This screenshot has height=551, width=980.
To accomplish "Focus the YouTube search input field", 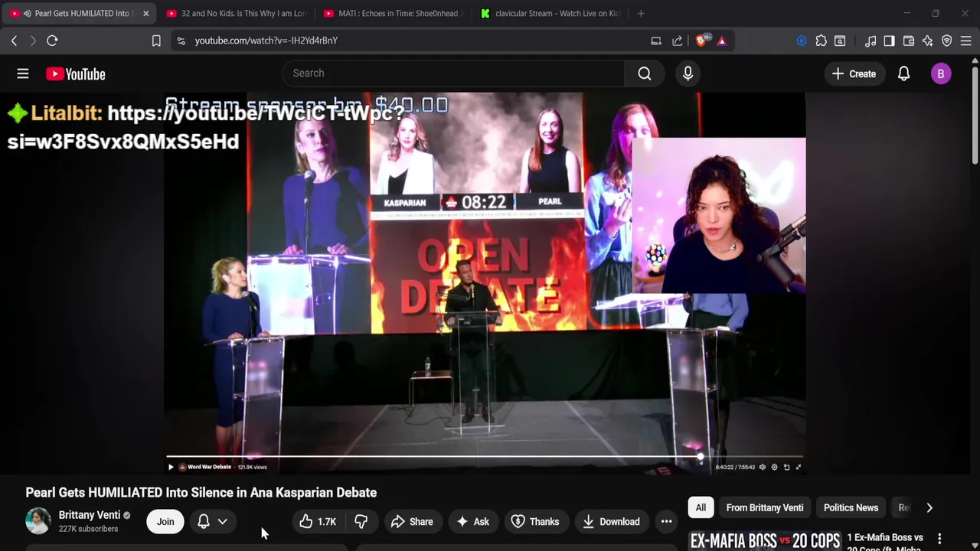I will pos(453,73).
